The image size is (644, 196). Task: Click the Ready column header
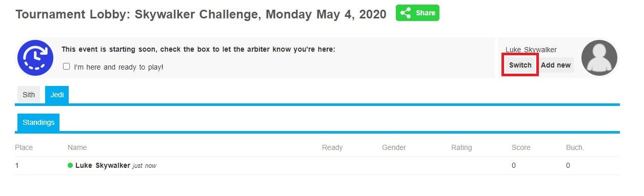(332, 147)
